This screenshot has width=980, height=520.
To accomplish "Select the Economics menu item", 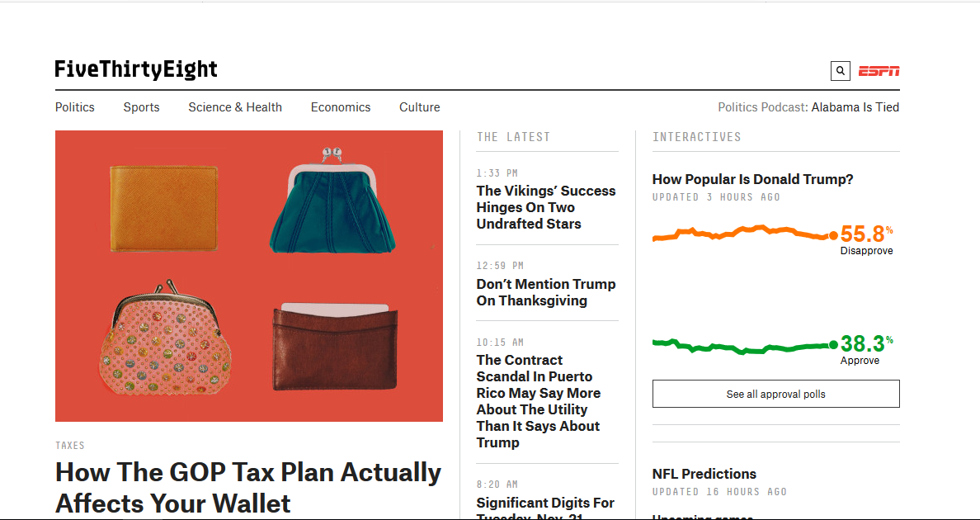I will 341,107.
